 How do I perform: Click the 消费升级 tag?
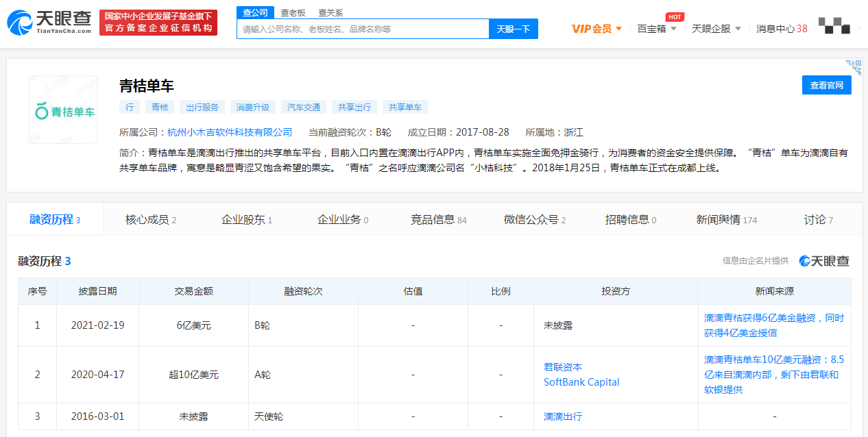click(253, 107)
